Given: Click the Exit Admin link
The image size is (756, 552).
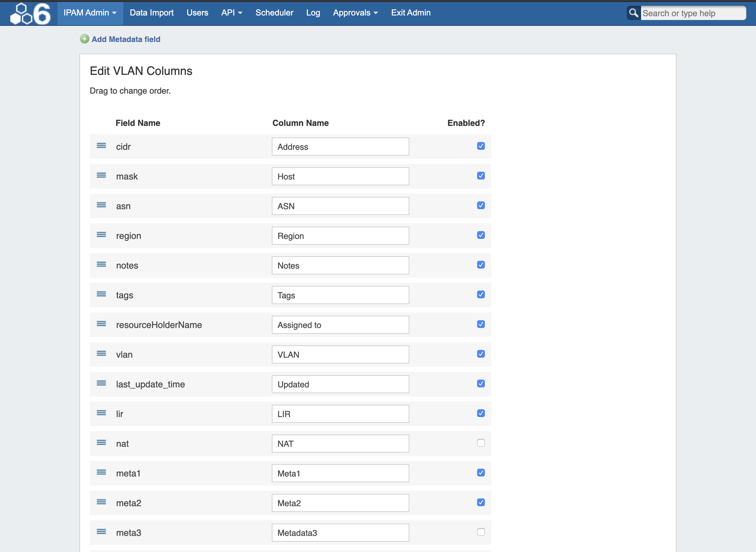Looking at the screenshot, I should click(411, 13).
